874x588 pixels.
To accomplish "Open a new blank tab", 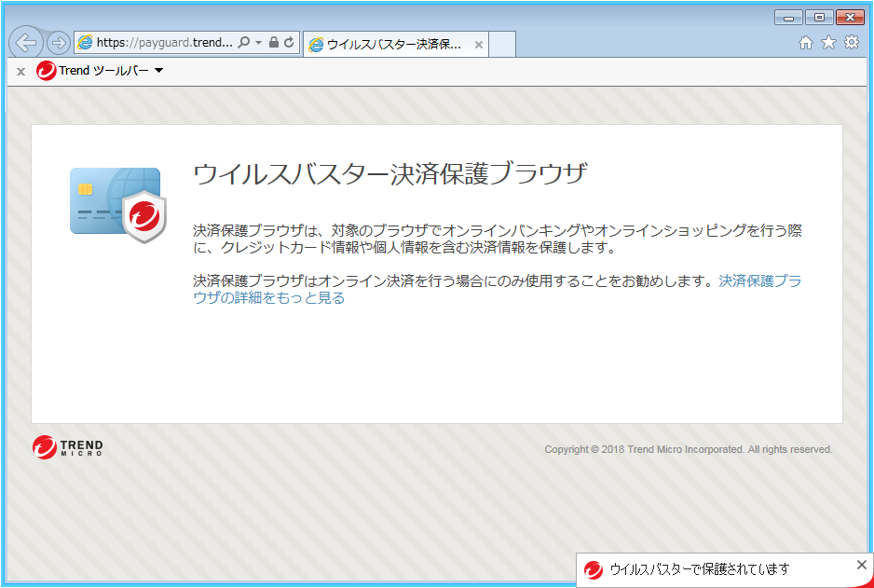I will pos(501,45).
